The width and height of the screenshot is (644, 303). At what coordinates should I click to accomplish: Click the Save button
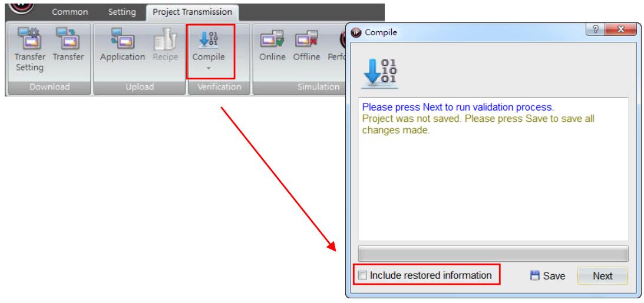point(547,276)
